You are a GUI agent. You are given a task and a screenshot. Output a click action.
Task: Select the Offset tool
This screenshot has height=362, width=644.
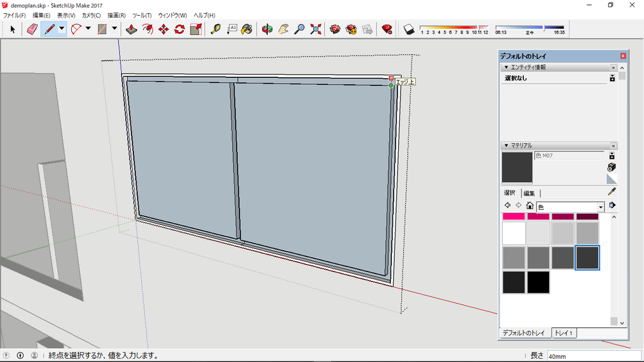(x=147, y=29)
